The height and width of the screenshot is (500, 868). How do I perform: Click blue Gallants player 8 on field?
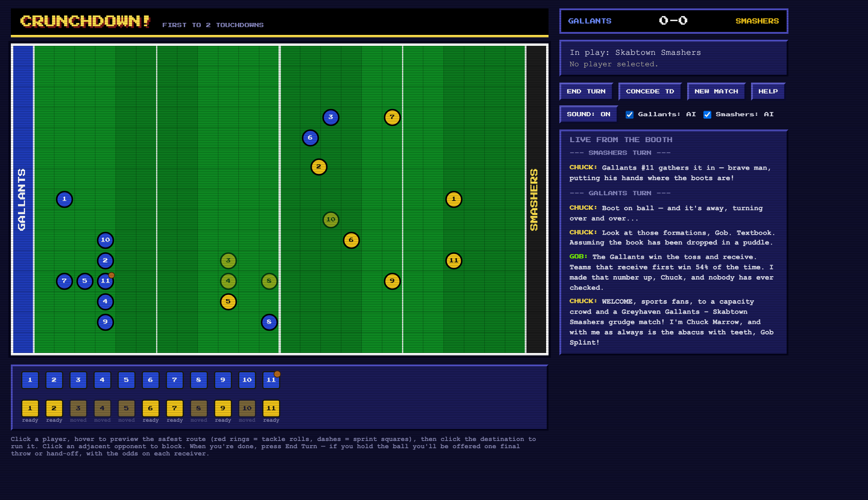(x=269, y=322)
